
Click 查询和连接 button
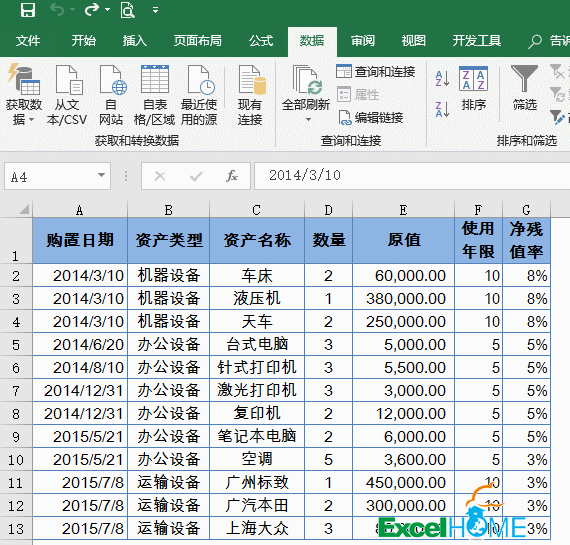(376, 72)
